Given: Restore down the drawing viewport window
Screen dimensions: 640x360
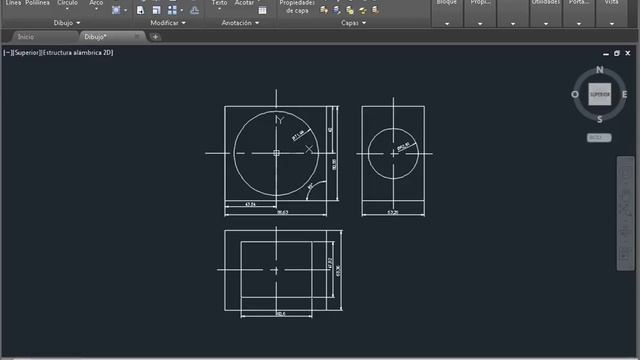Looking at the screenshot, I should click(x=617, y=53).
